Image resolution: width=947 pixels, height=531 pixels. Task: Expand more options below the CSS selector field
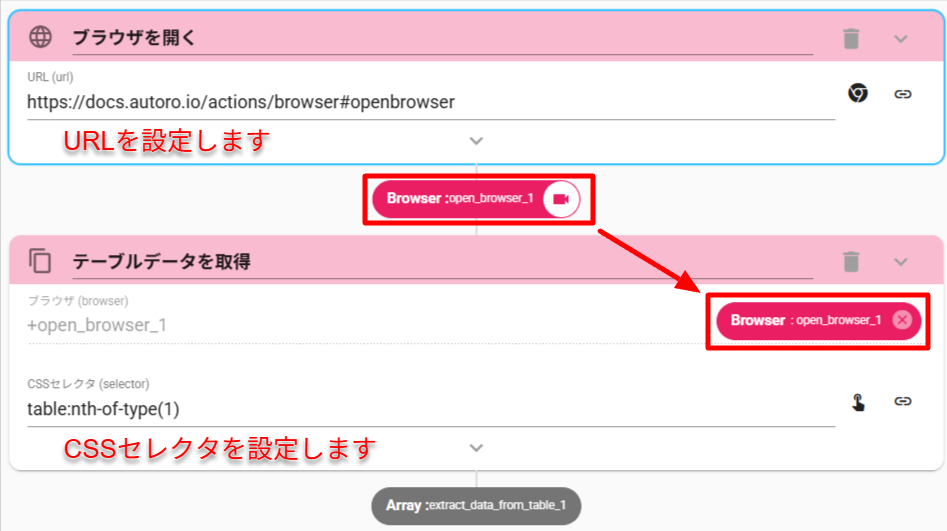[476, 448]
